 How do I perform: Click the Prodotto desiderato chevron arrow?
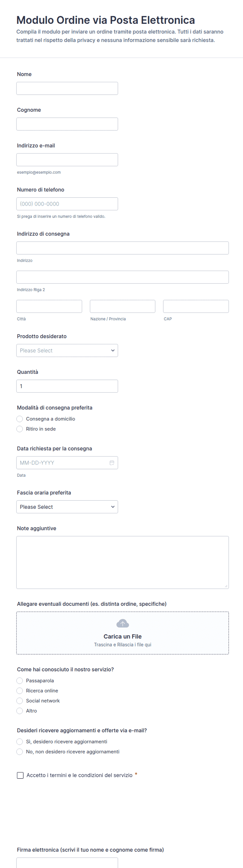coord(113,351)
